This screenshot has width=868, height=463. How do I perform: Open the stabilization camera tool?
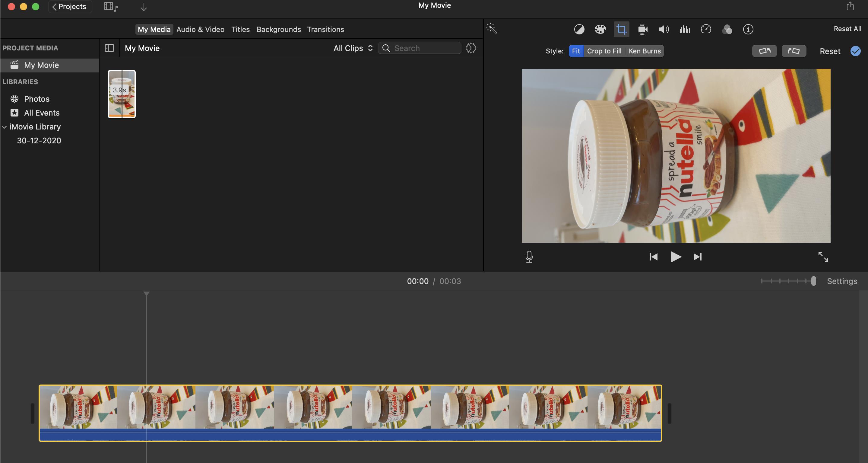pos(643,29)
